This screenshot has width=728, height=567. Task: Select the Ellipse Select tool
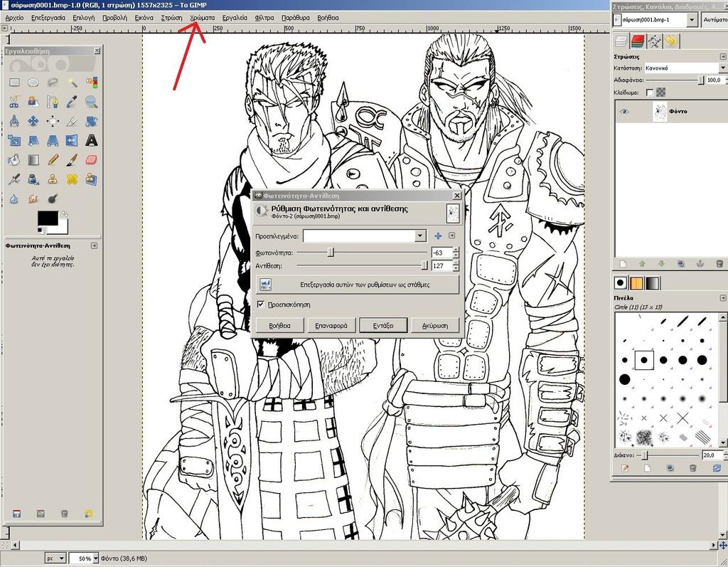point(33,83)
